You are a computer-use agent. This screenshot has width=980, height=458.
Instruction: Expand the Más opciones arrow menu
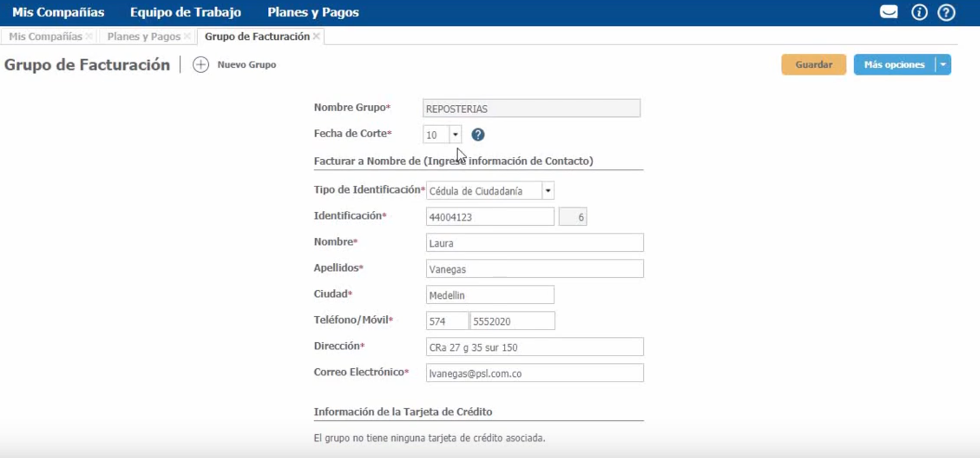tap(943, 65)
